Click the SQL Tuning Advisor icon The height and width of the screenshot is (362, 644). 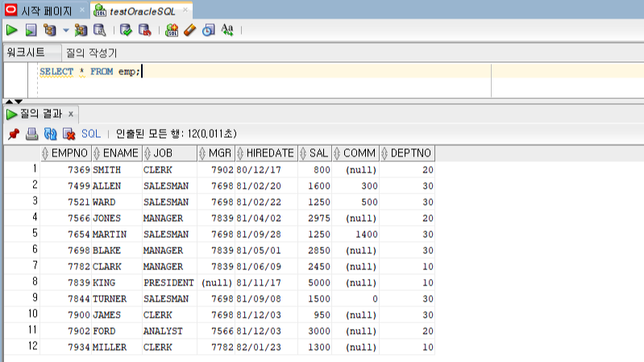[x=100, y=30]
